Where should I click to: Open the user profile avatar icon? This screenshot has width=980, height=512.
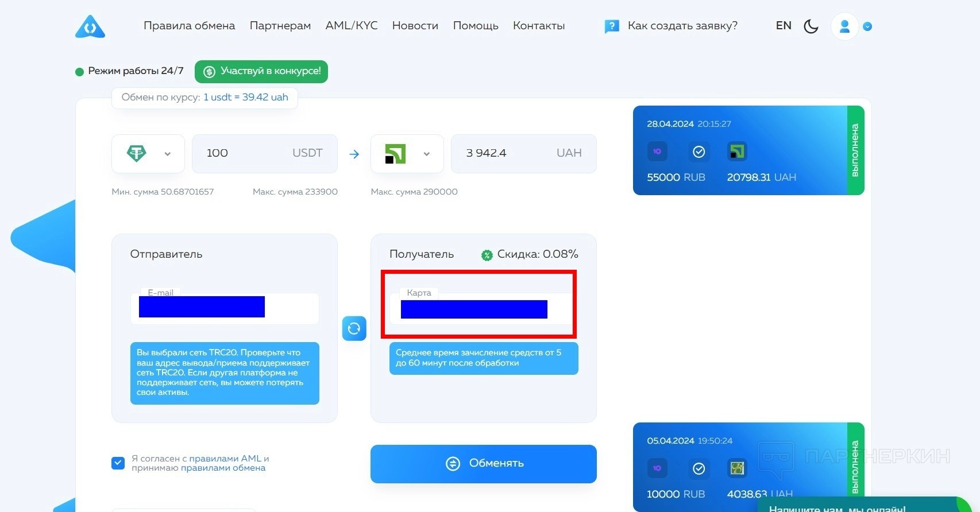click(844, 26)
